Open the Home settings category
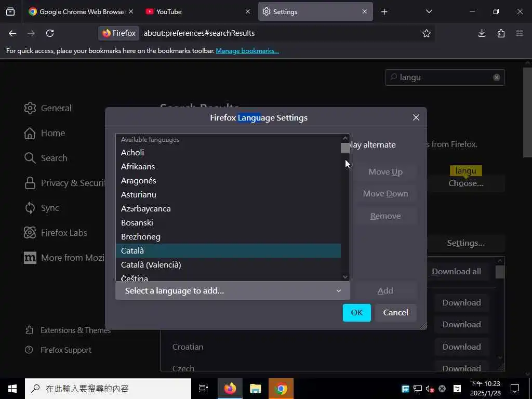The width and height of the screenshot is (532, 399). [45, 133]
